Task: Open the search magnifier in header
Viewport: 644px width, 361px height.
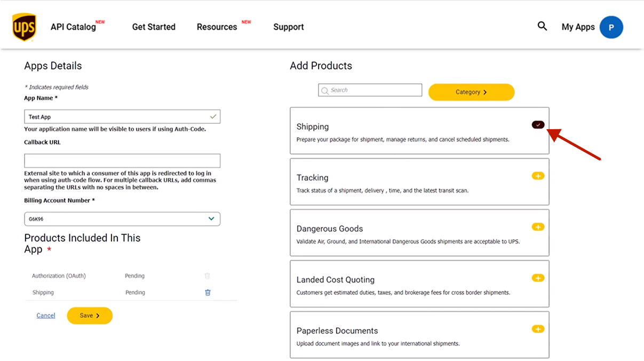Action: click(542, 26)
